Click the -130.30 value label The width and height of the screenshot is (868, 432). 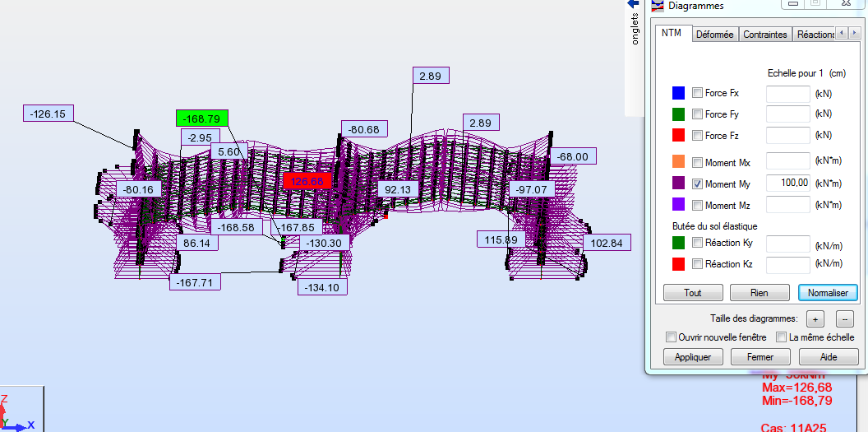tap(325, 243)
